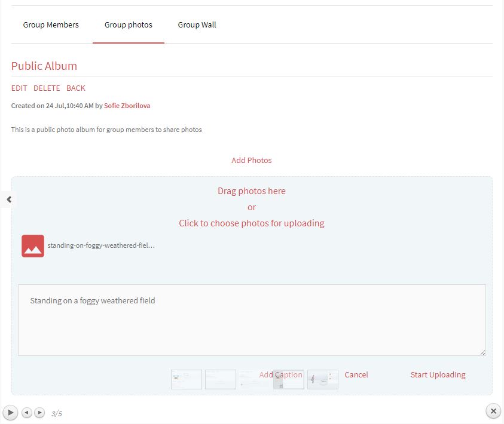Go to the Group Wall tab
The image size is (504, 424).
pos(197,24)
